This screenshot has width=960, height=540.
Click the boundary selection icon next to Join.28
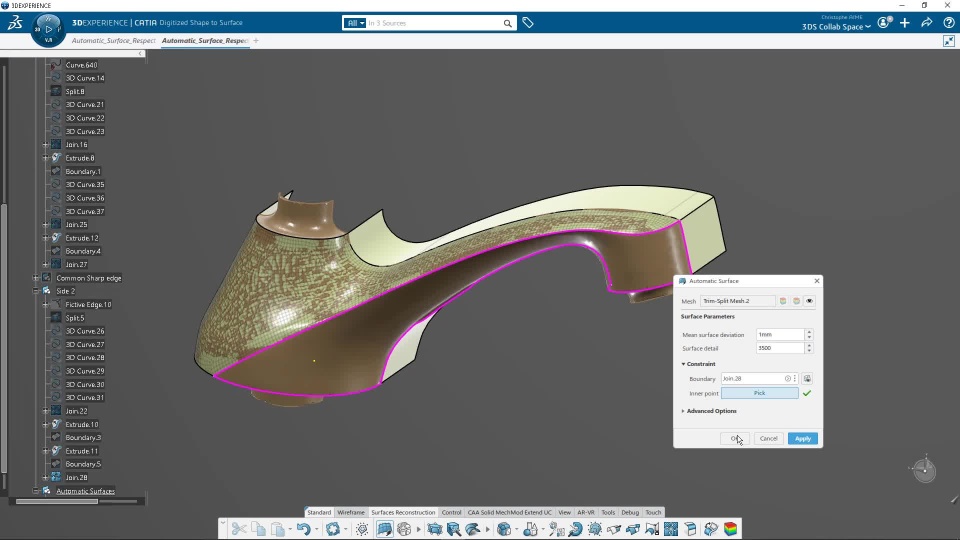[807, 379]
